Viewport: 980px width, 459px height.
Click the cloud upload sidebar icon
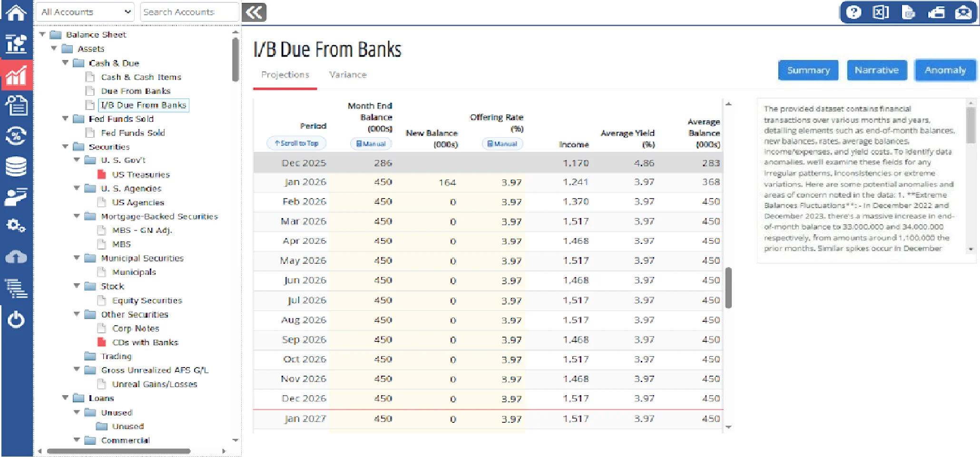[16, 257]
